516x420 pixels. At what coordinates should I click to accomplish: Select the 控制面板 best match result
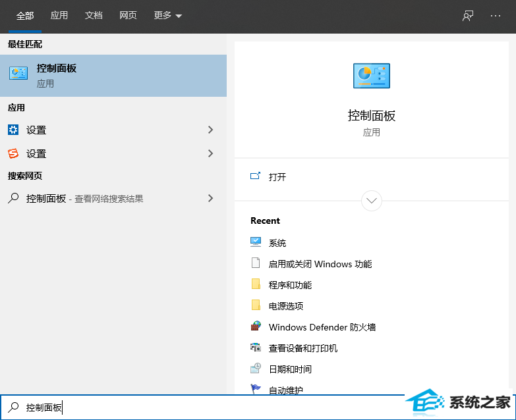pyautogui.click(x=113, y=76)
